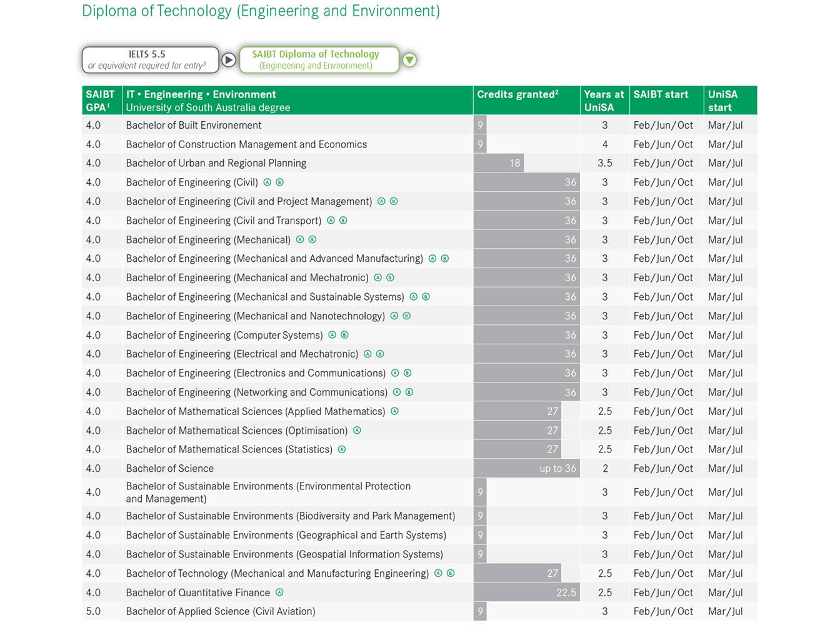
Task: Click the 9 credits bar for Built Environement
Action: coord(480,125)
